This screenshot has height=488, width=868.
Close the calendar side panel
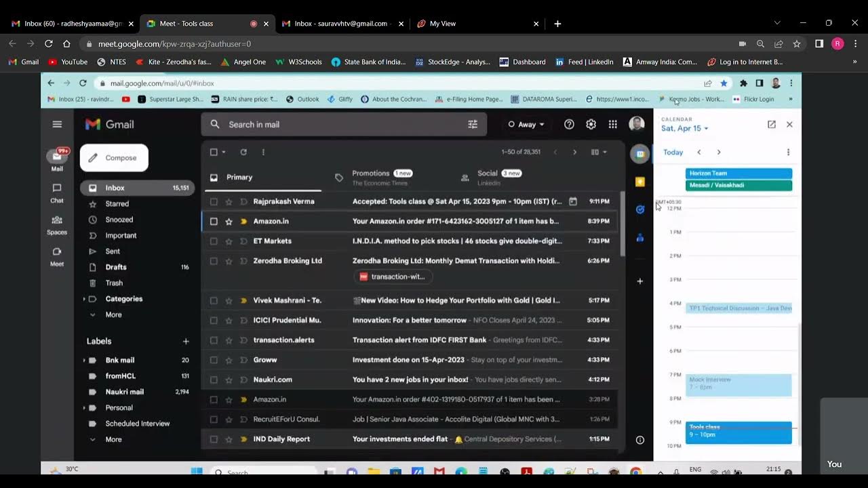[789, 124]
